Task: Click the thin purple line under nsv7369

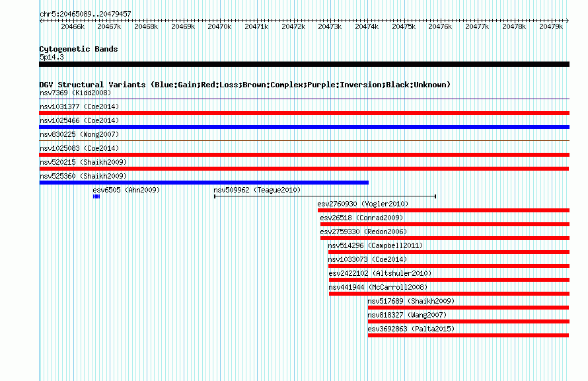Action: (304, 99)
